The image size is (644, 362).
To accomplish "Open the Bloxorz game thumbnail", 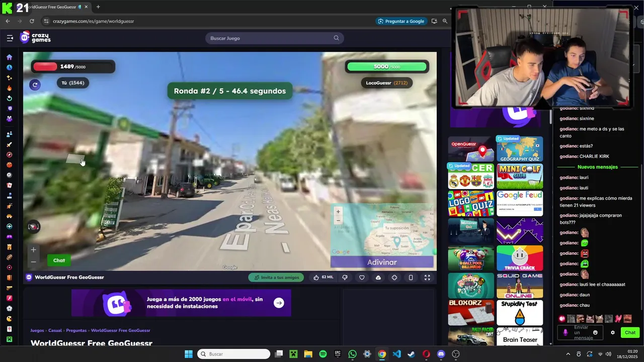I will (x=471, y=312).
